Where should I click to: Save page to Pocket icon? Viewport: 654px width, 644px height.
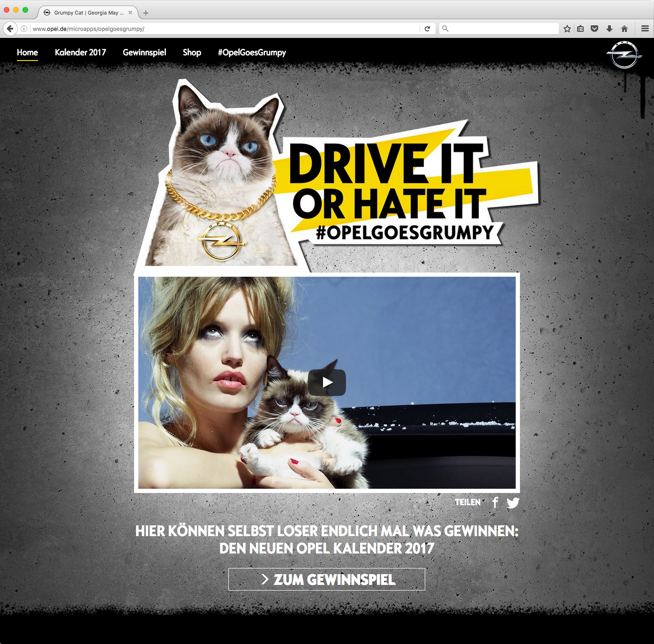point(594,29)
